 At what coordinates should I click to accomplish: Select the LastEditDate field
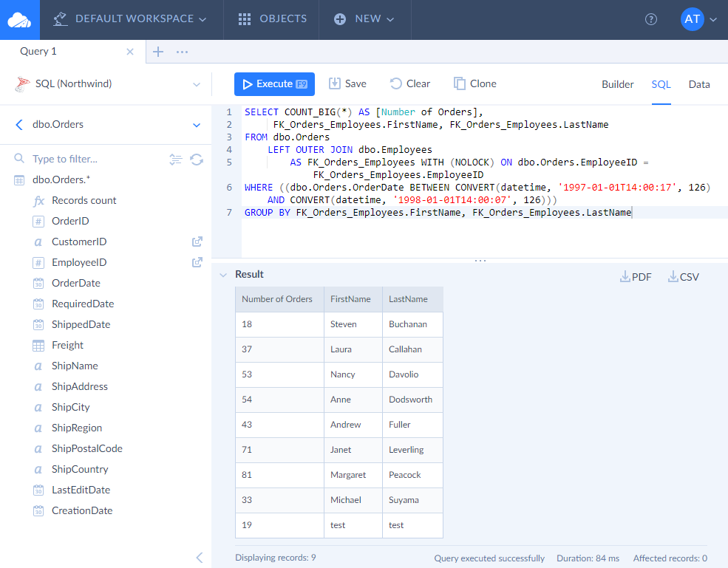(81, 490)
